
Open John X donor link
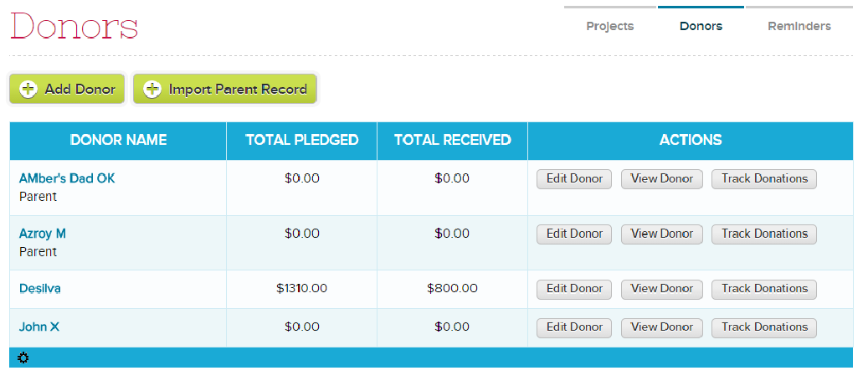pyautogui.click(x=39, y=327)
